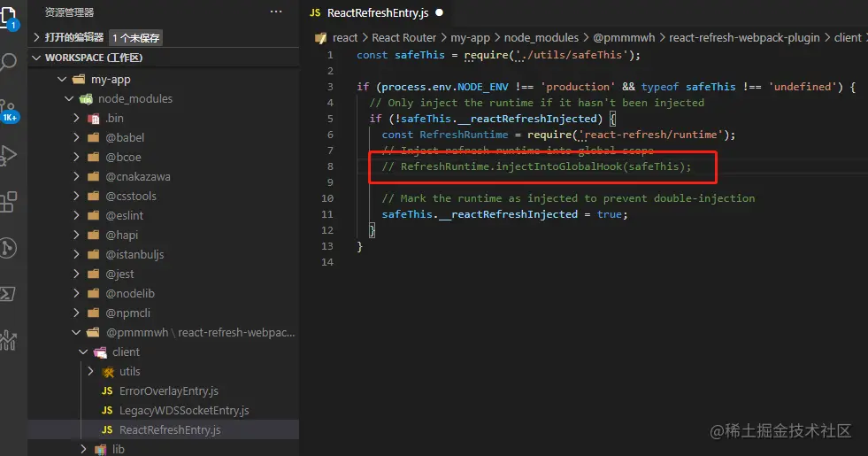Click the folder icon next to my-app
The image size is (868, 456).
pos(79,79)
